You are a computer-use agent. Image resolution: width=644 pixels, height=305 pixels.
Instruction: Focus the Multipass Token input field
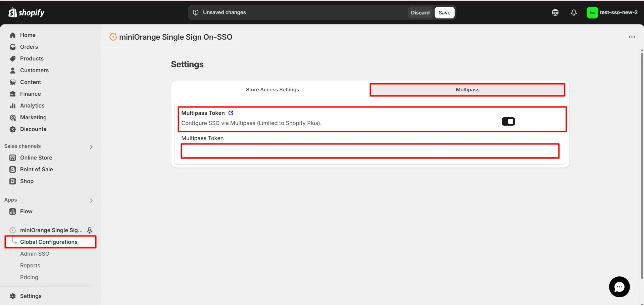tap(370, 151)
